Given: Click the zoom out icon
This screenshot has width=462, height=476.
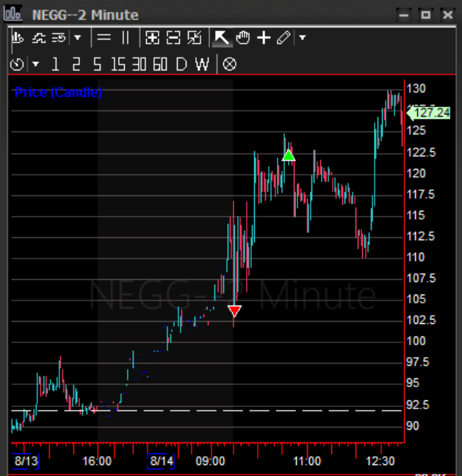Looking at the screenshot, I should coord(173,38).
